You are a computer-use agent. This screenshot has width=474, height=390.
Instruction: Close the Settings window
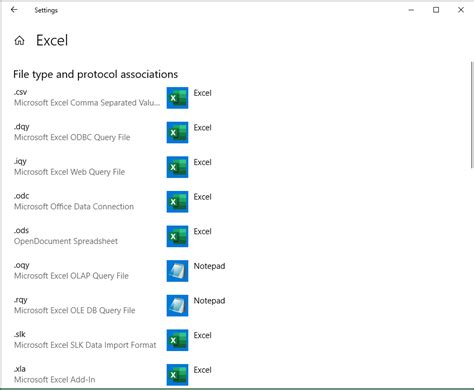[461, 10]
